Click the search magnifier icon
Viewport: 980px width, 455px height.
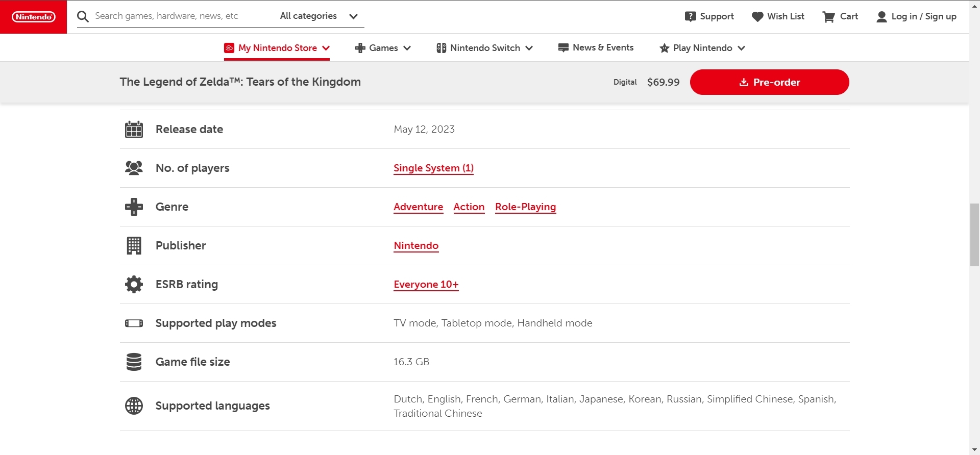point(83,16)
